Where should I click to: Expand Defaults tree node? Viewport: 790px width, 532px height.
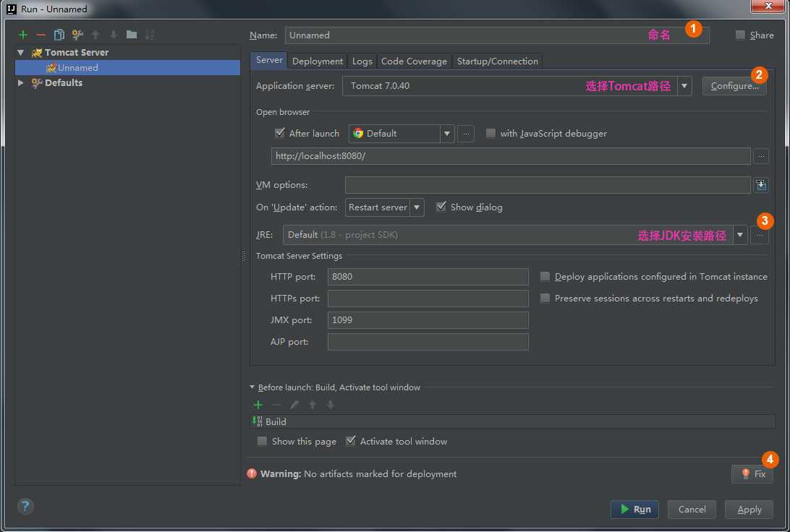pos(21,82)
